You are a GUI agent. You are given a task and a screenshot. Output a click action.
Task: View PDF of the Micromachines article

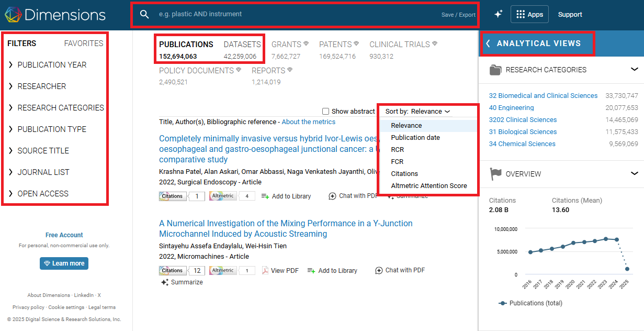pyautogui.click(x=280, y=270)
